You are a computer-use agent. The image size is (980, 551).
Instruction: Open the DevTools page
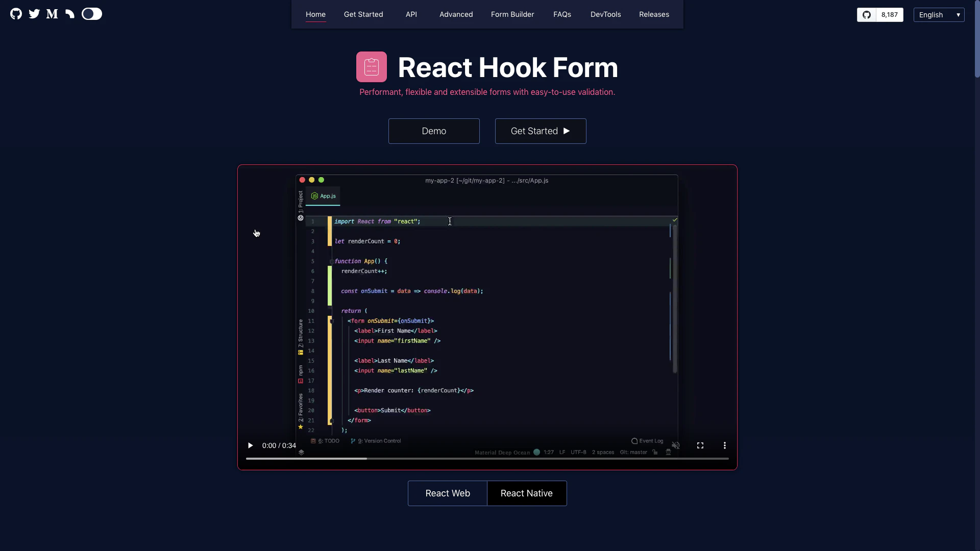click(605, 14)
